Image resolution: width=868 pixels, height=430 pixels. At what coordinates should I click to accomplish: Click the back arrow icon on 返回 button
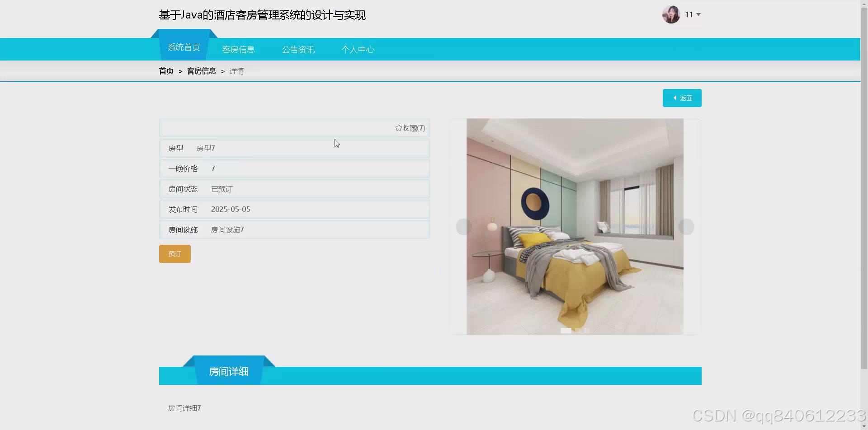(x=675, y=98)
